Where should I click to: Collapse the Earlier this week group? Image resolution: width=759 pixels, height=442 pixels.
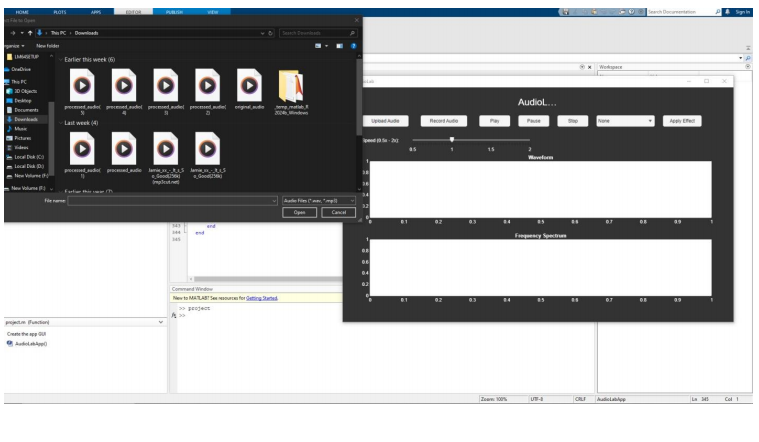point(61,60)
